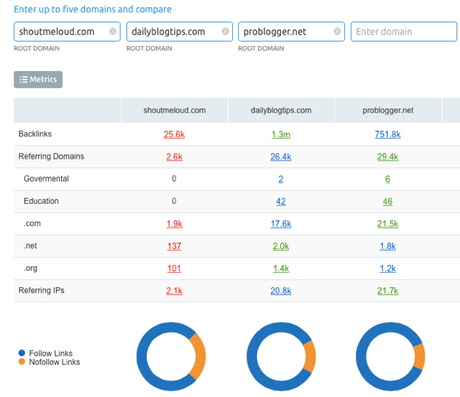Open dailyblogtips.com .com value 17.6k
The width and height of the screenshot is (460, 397).
tap(281, 224)
